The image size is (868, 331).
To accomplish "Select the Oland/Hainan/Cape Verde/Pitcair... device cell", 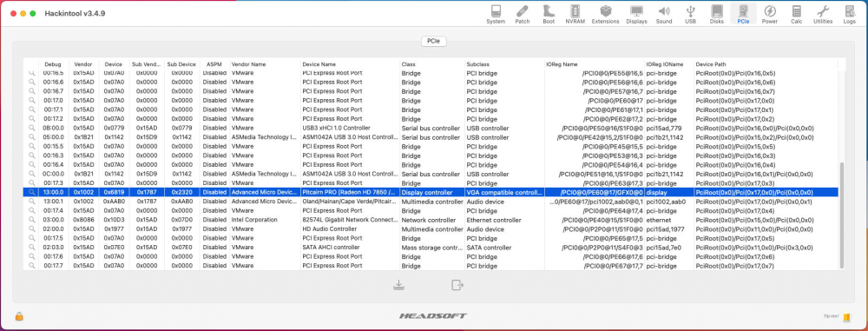I will 349,202.
